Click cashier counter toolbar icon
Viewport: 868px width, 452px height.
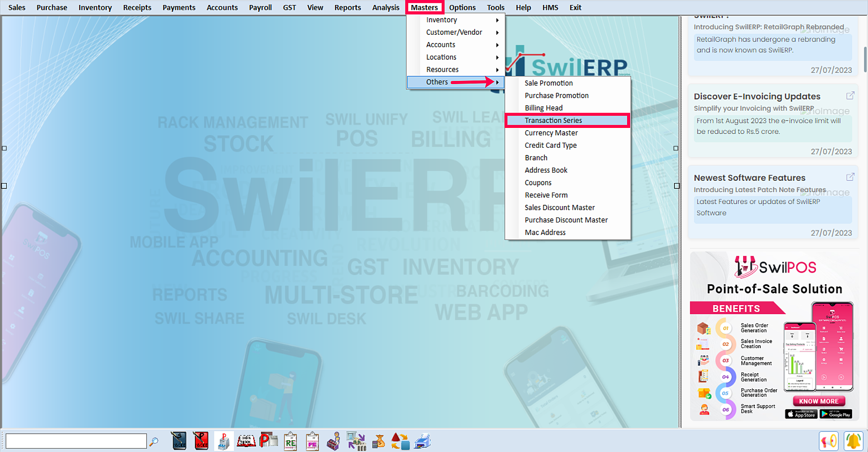[x=334, y=441]
